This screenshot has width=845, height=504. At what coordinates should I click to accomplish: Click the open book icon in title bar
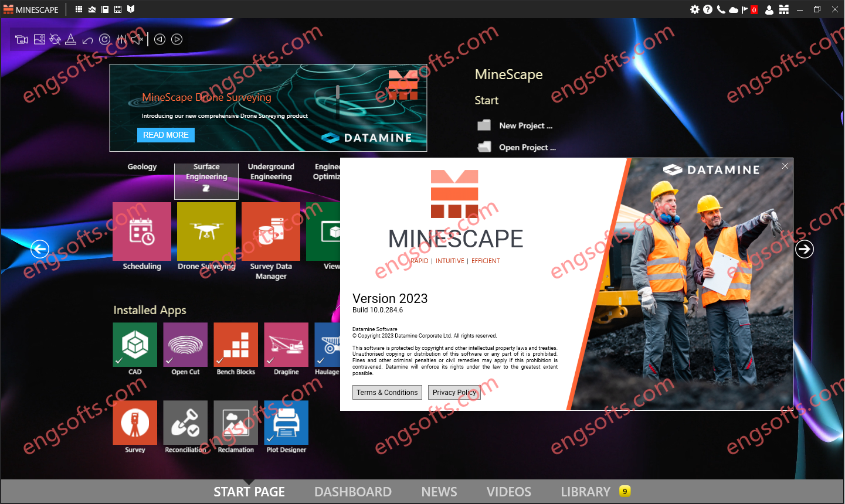point(131,9)
